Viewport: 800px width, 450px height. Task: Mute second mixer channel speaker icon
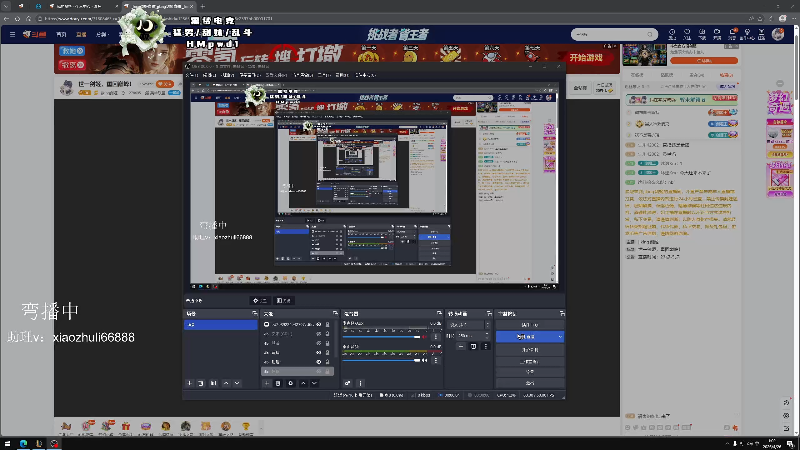coord(424,360)
